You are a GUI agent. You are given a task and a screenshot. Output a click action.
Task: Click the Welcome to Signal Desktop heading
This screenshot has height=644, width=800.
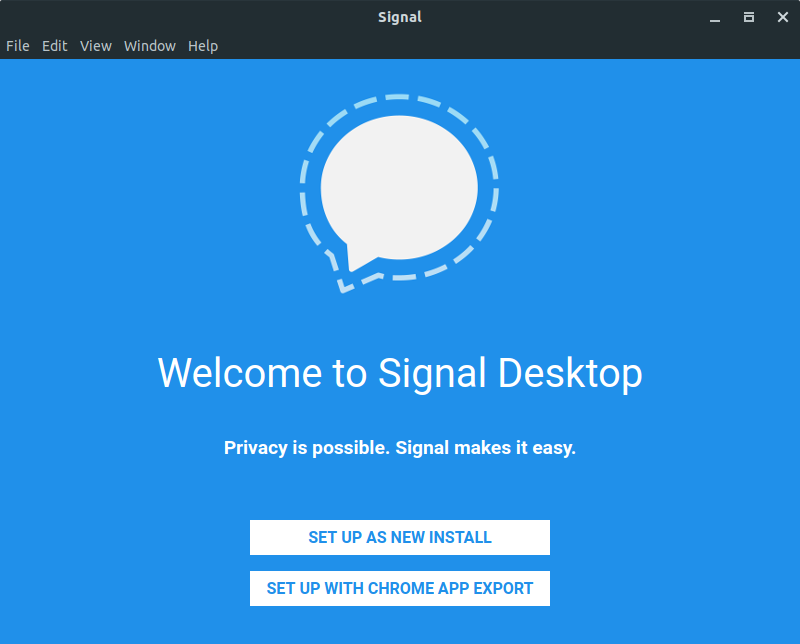[x=400, y=373]
